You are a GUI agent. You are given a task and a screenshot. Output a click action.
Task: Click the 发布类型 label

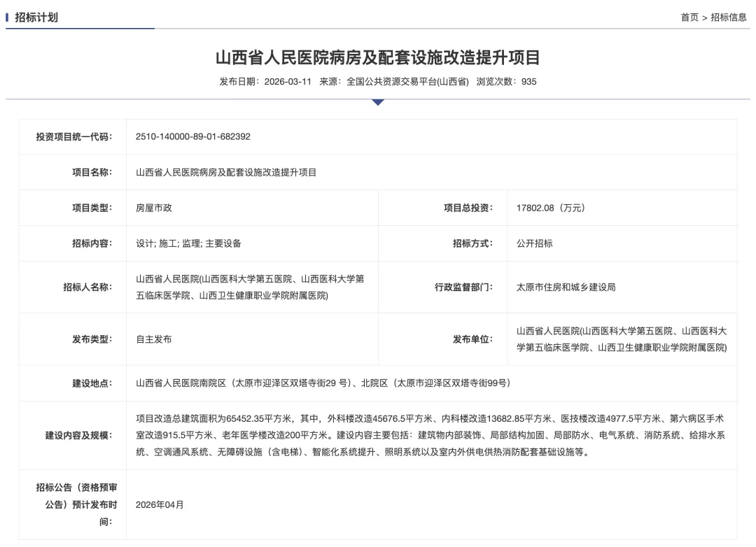coord(92,339)
